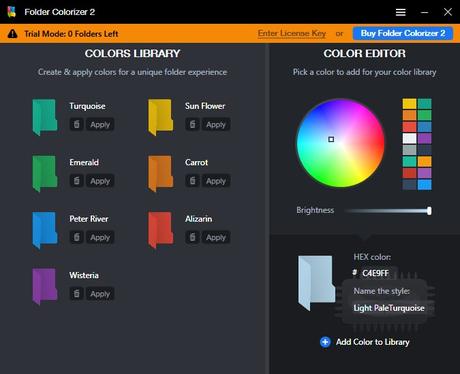Apply the Wisteria color
The image size is (460, 374).
(100, 294)
